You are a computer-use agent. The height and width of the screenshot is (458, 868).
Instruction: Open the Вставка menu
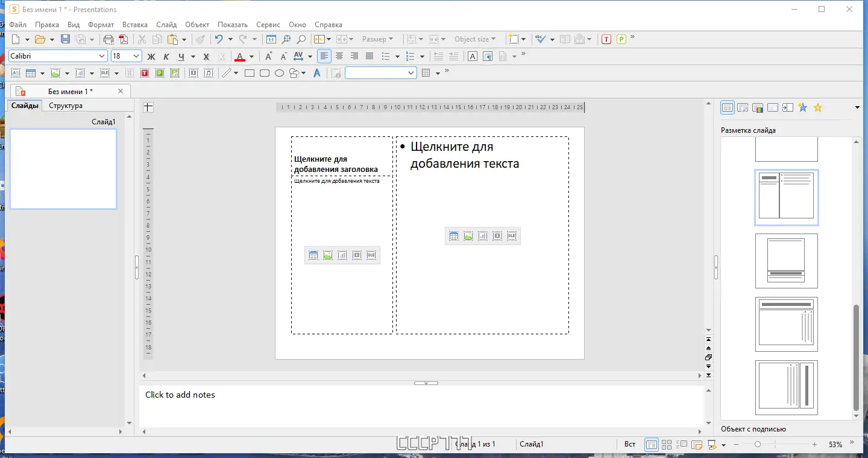[134, 25]
